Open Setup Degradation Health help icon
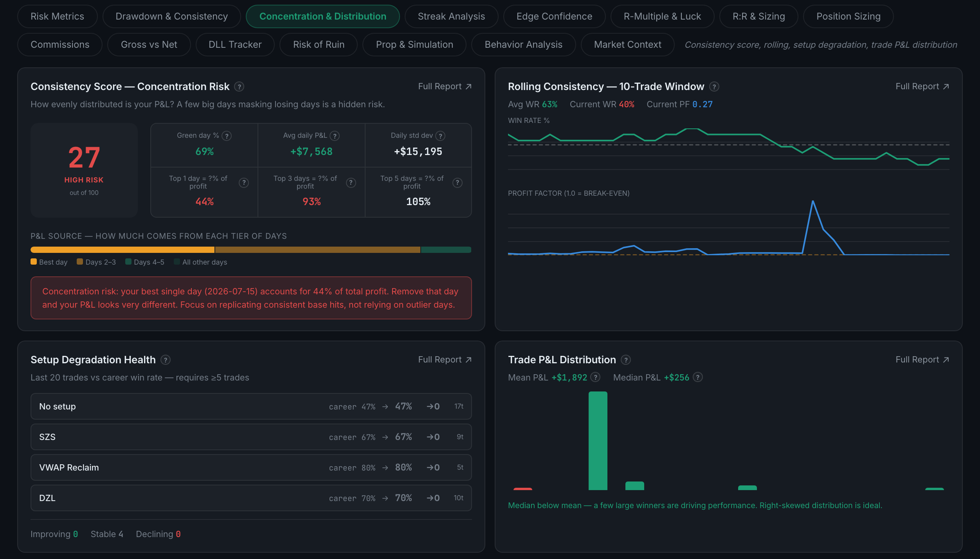 click(166, 360)
